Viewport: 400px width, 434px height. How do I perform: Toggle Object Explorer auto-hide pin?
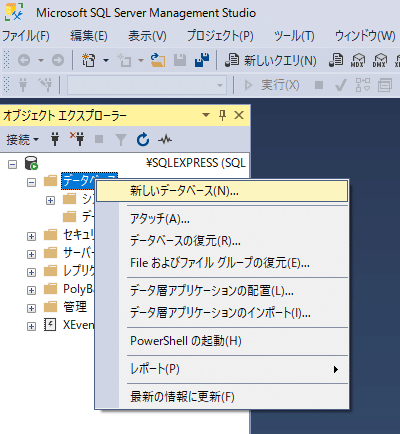click(222, 115)
